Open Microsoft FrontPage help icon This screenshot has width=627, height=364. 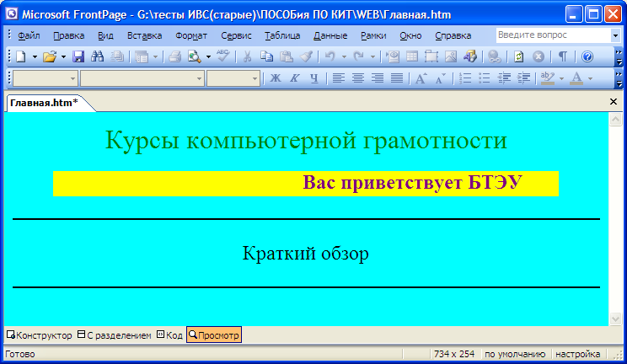pos(587,56)
